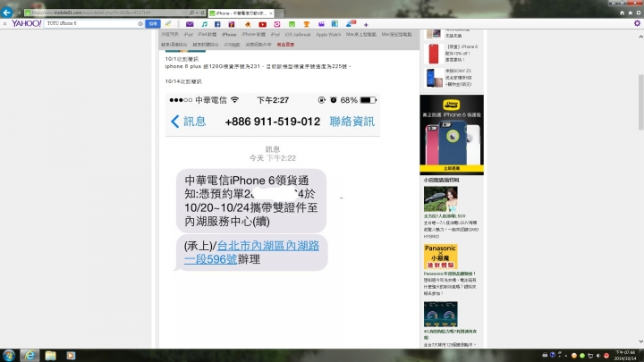
Task: Click the volume speaker tray icon
Action: (x=598, y=356)
